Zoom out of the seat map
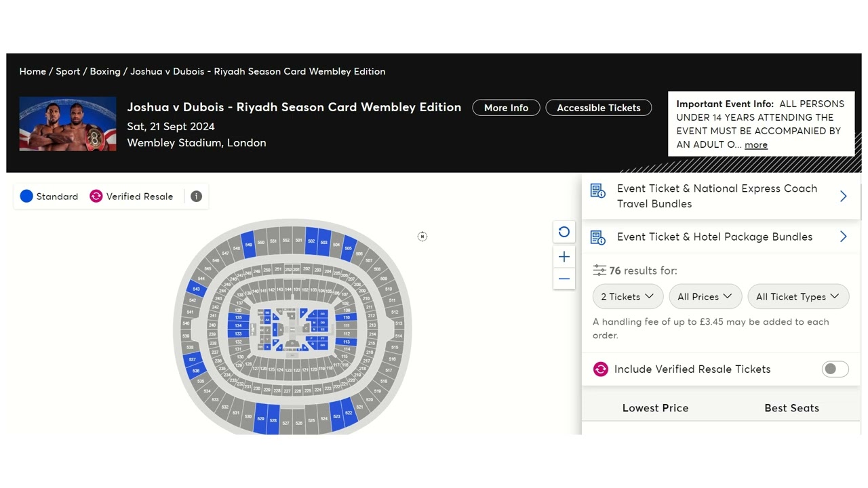 tap(564, 279)
